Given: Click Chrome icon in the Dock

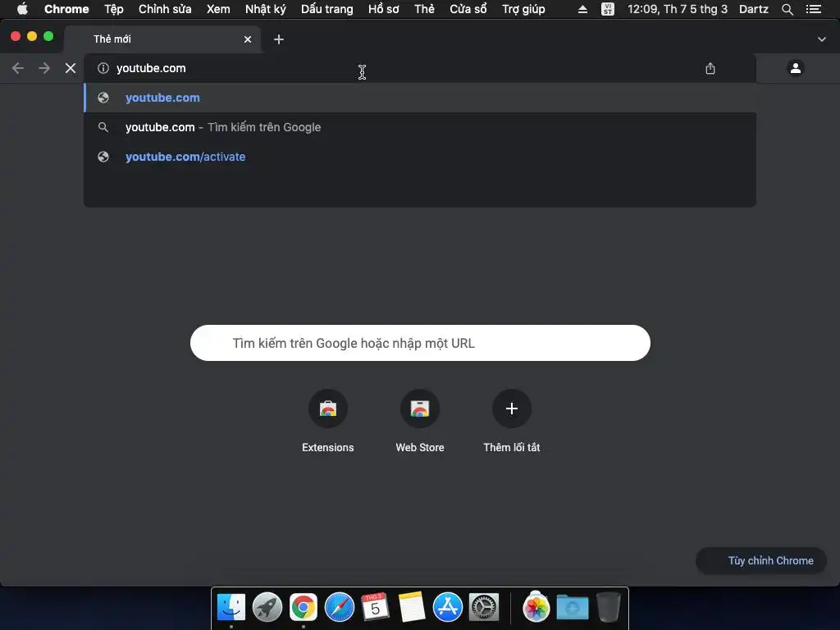Looking at the screenshot, I should click(304, 607).
